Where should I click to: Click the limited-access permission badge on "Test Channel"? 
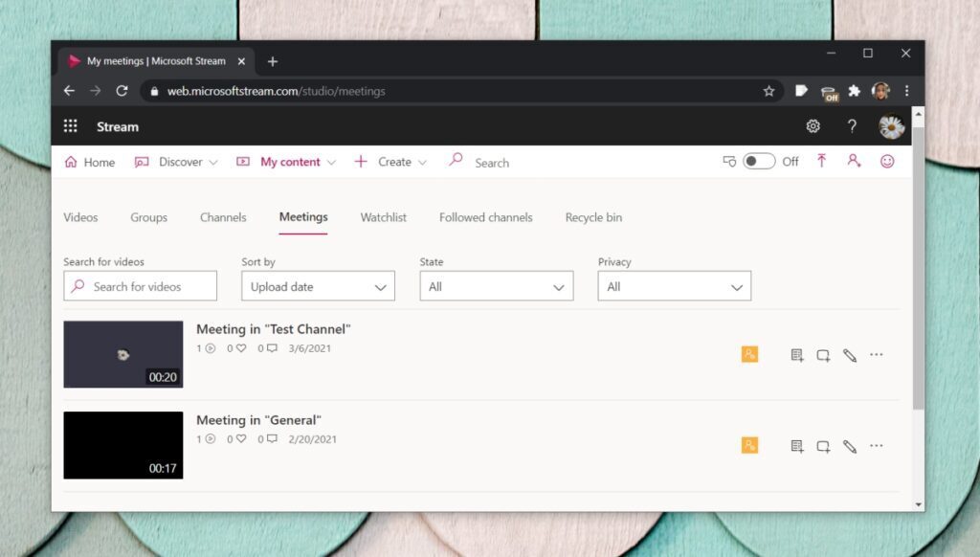(x=750, y=354)
